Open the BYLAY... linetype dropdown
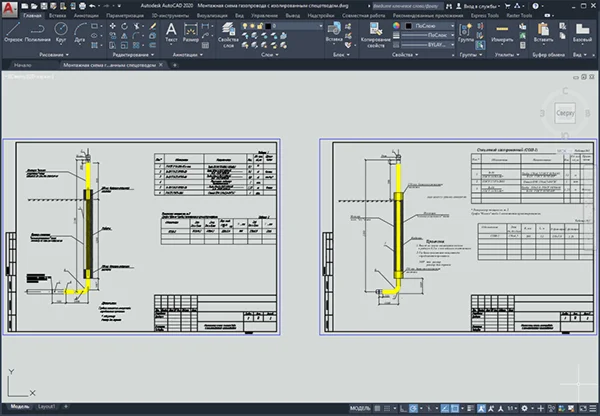This screenshot has height=416, width=600. [428, 45]
